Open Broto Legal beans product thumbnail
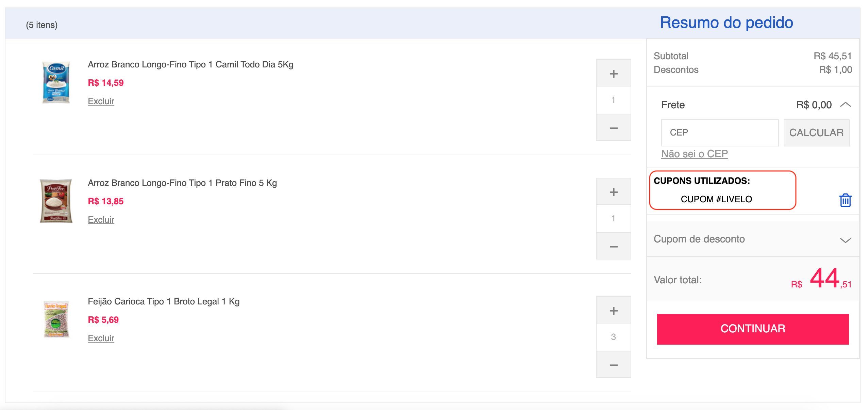 click(x=56, y=319)
